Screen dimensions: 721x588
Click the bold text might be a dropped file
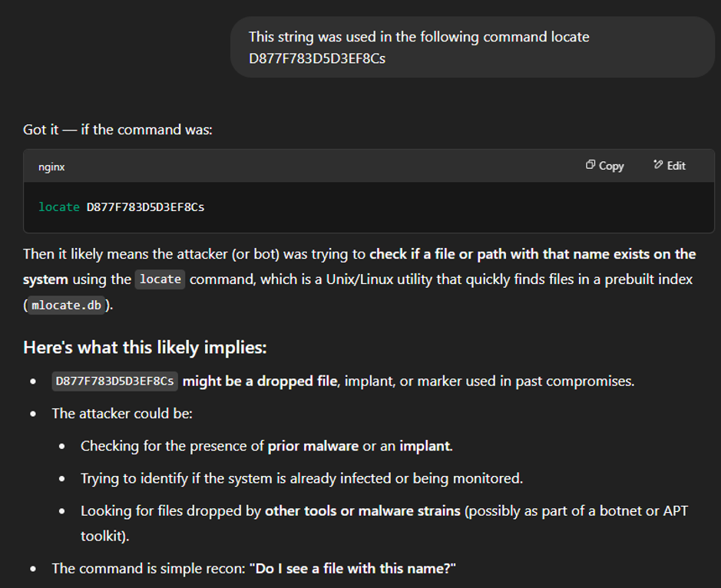point(260,381)
